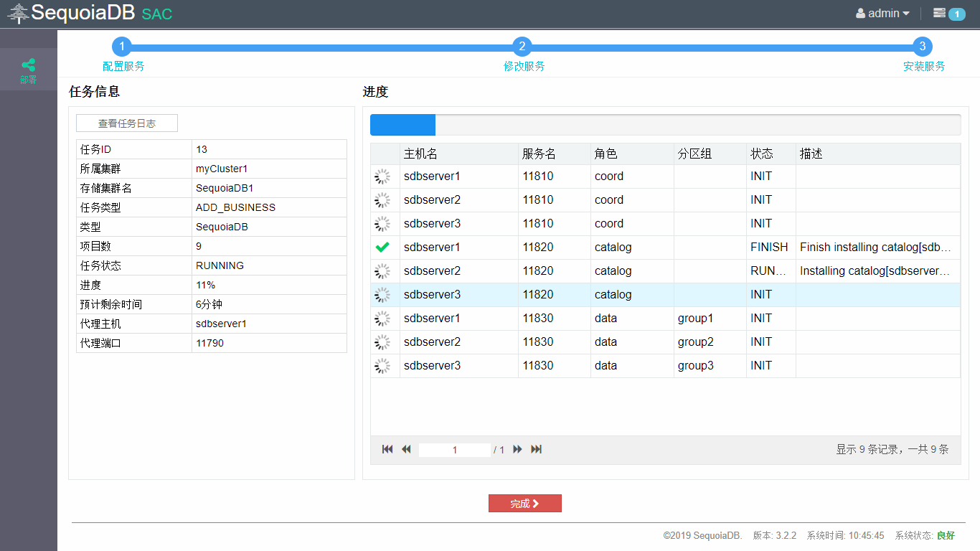This screenshot has height=551, width=980.
Task: Click the 描述 column header
Action: pos(878,154)
